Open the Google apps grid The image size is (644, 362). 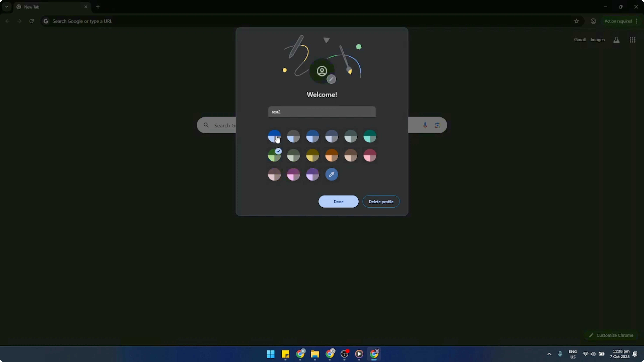pos(632,40)
